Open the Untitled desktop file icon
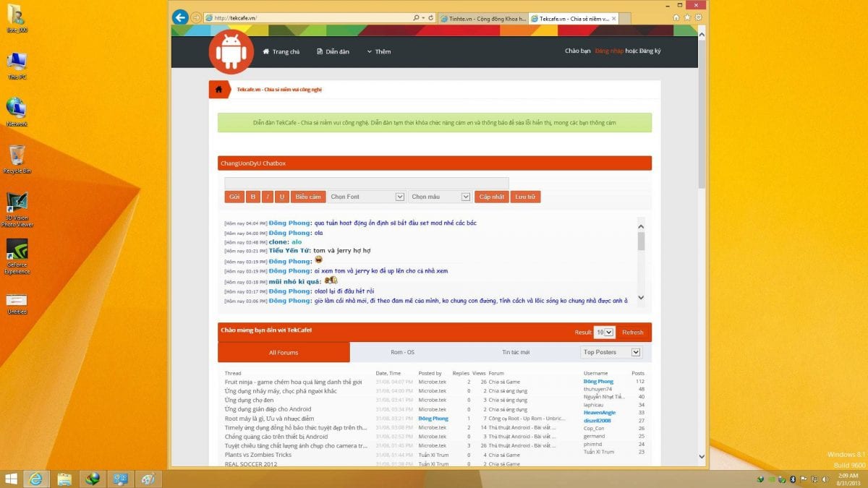 (17, 304)
